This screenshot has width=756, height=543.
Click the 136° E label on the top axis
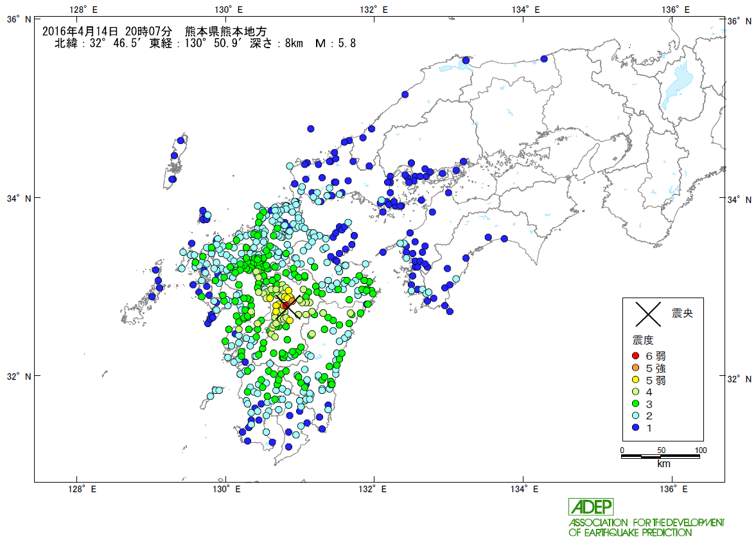click(x=676, y=10)
